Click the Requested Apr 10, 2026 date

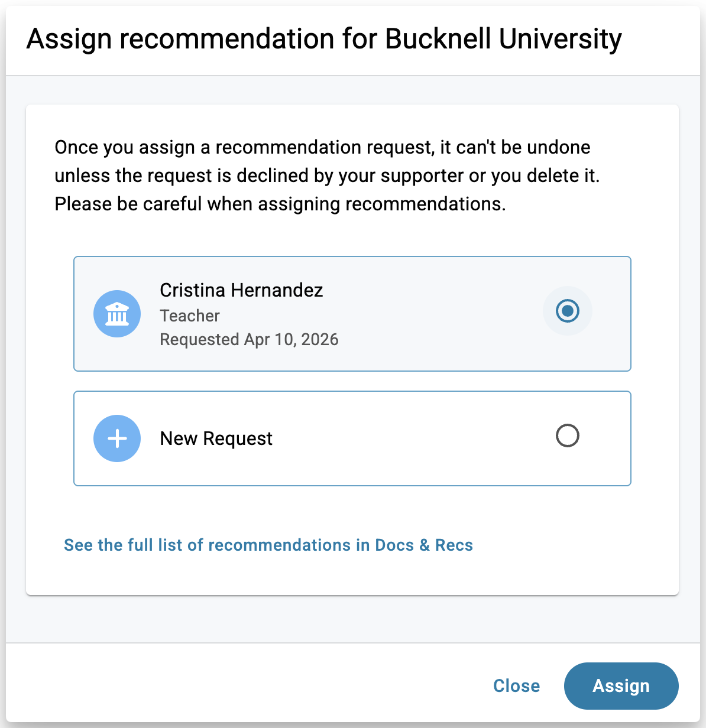click(249, 339)
